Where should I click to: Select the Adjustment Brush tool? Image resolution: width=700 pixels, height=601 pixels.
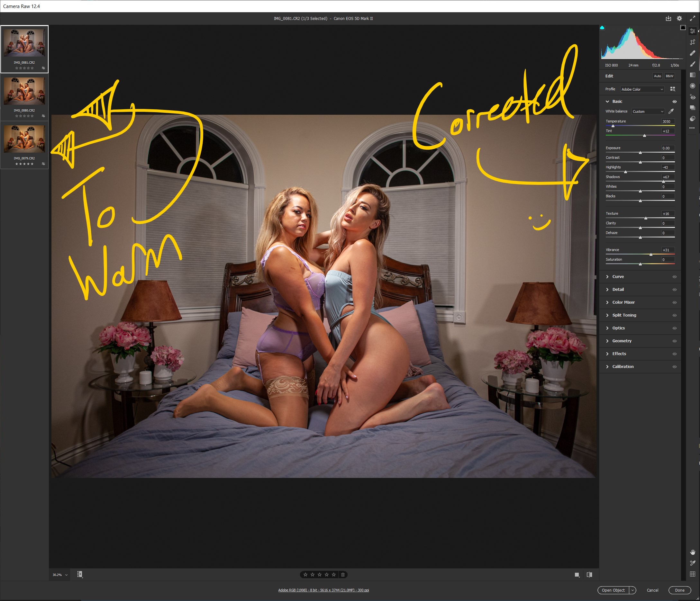point(692,64)
